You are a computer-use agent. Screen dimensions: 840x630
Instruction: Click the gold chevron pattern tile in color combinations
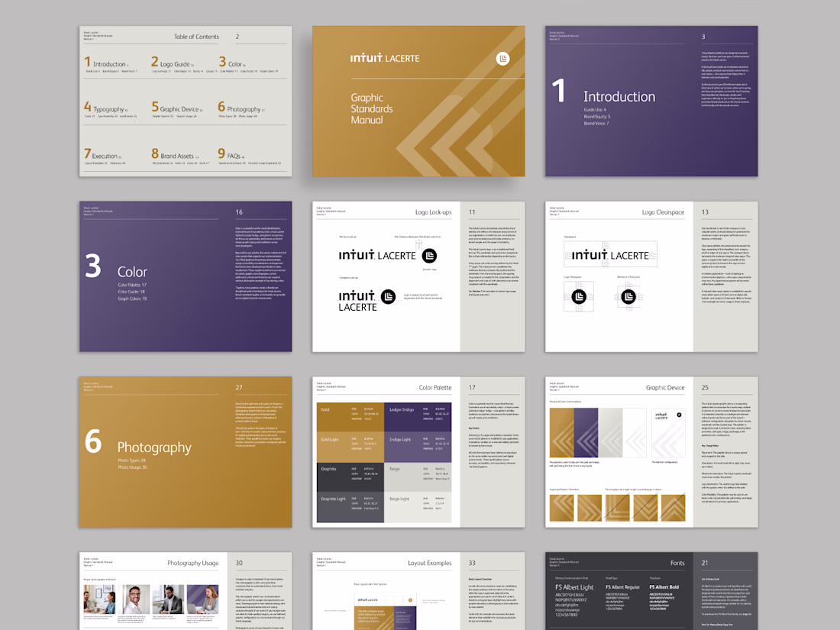[x=562, y=432]
